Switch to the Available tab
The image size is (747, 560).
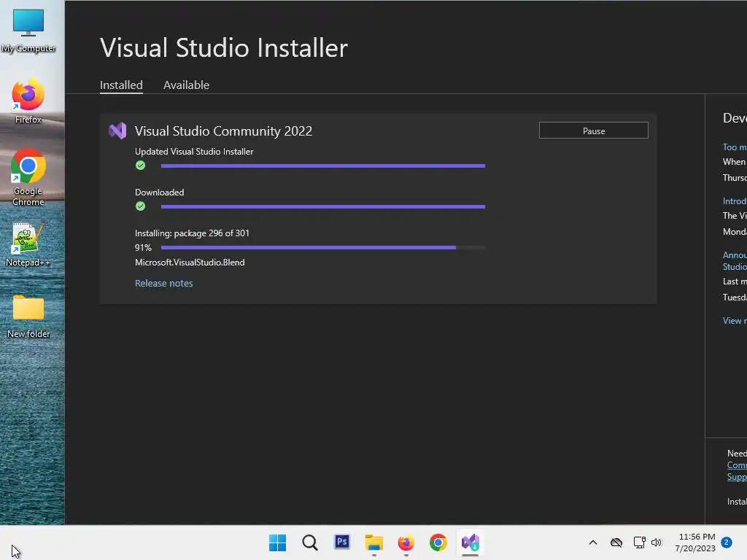click(x=186, y=85)
